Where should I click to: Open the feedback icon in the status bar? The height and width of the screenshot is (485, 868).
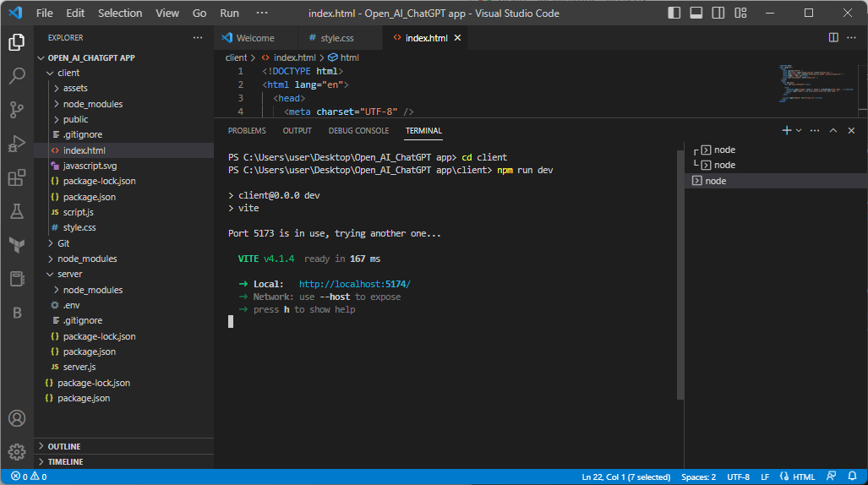[831, 477]
